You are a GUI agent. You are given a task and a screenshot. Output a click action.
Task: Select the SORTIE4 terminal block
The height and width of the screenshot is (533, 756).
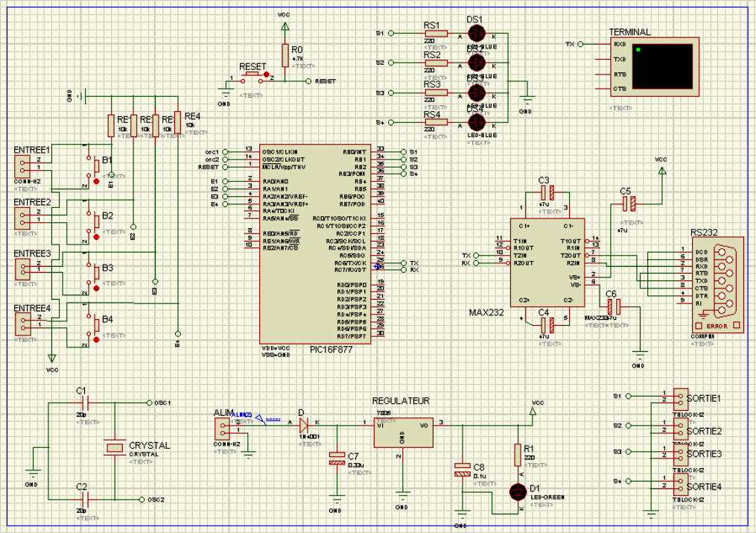(680, 485)
